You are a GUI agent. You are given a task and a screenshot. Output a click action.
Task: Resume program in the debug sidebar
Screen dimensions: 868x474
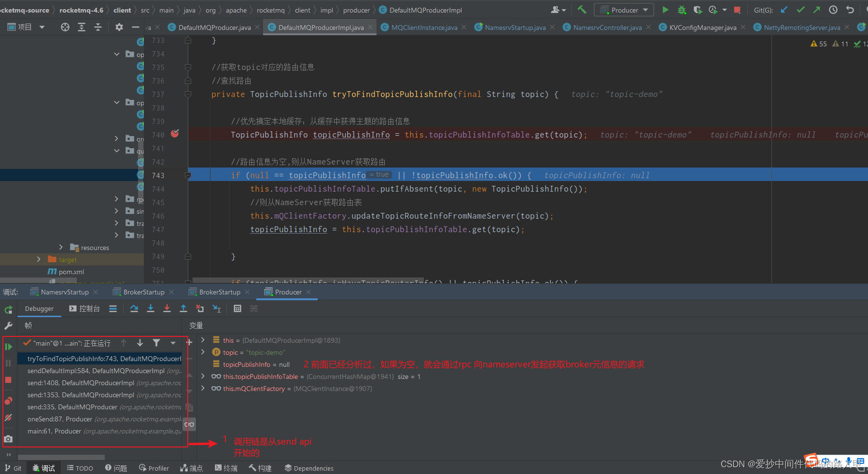pyautogui.click(x=8, y=347)
